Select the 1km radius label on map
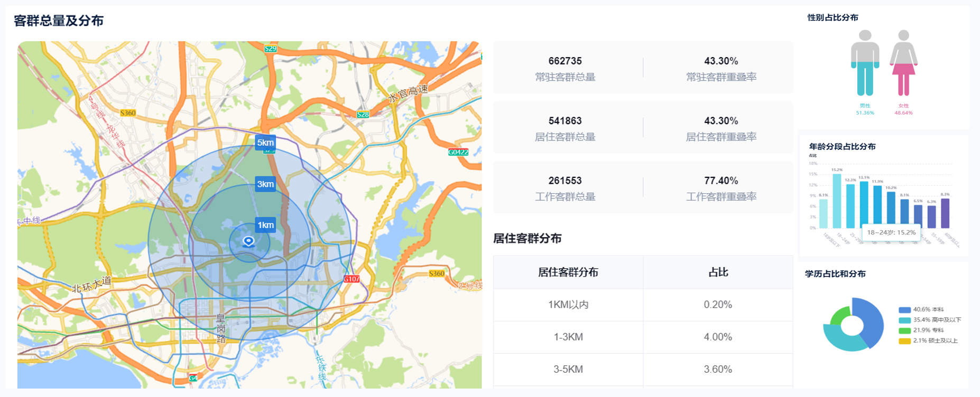 click(x=265, y=225)
